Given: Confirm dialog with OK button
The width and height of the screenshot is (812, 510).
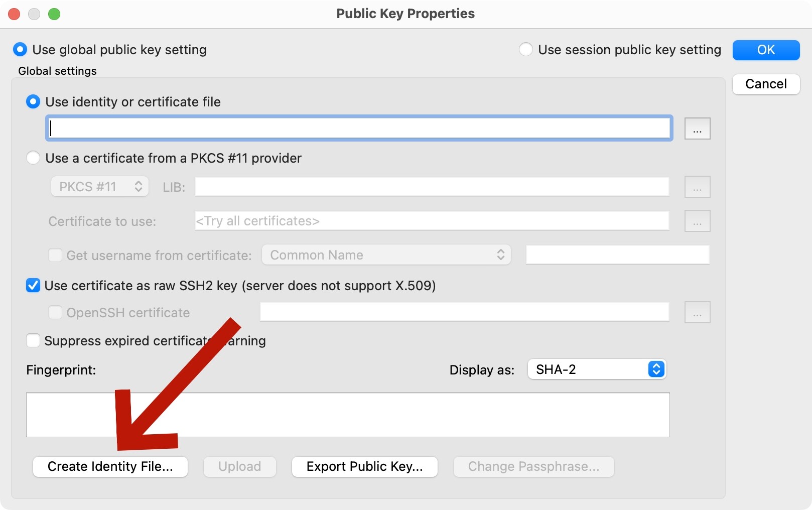Looking at the screenshot, I should click(x=766, y=50).
